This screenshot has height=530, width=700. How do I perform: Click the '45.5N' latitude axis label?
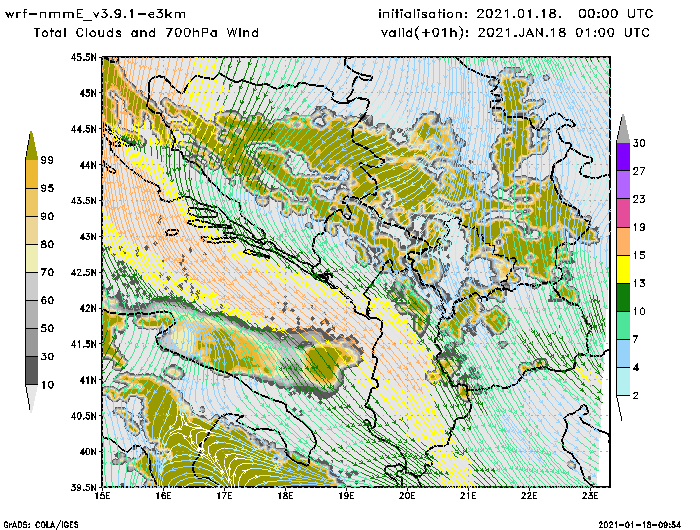click(x=83, y=57)
